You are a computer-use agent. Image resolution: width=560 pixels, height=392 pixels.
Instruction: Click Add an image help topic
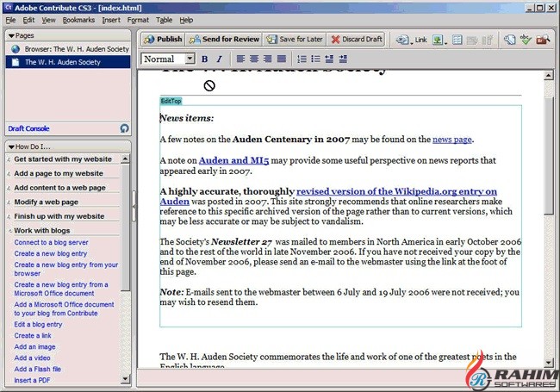click(34, 346)
